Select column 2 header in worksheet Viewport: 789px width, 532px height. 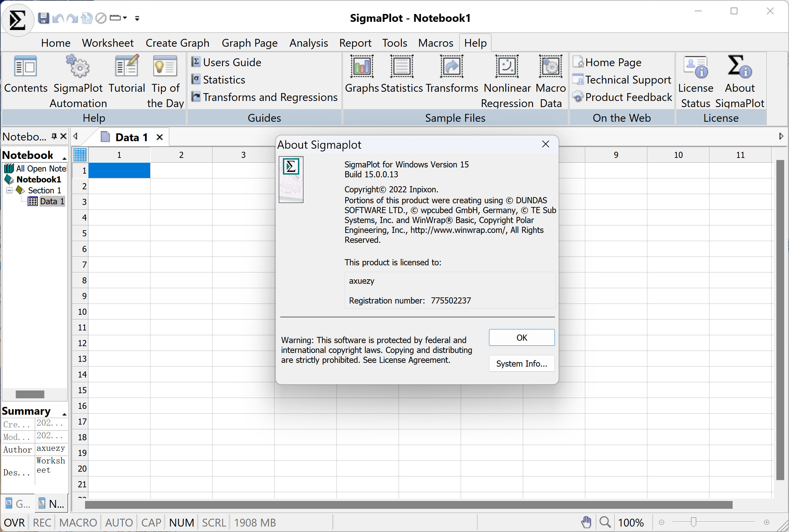[181, 155]
